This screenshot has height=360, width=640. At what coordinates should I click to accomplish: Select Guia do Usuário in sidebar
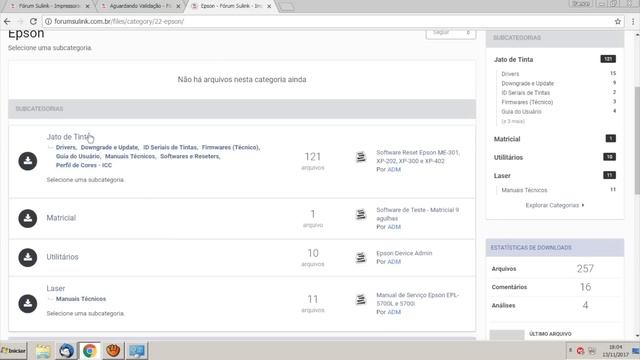[521, 111]
